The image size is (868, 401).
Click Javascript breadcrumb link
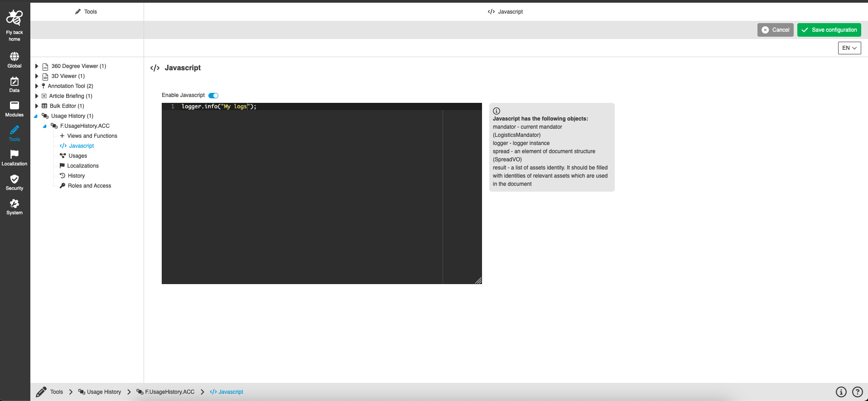click(x=227, y=392)
